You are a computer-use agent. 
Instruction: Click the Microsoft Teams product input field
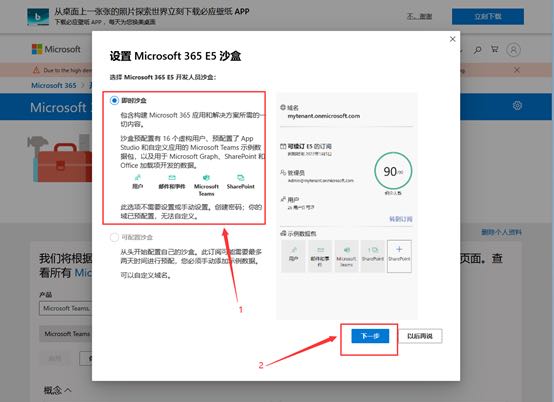click(x=66, y=308)
